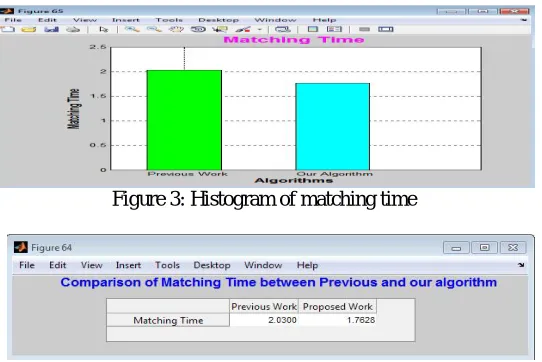Click the magenta 'Matching Time' chart title

click(x=294, y=40)
